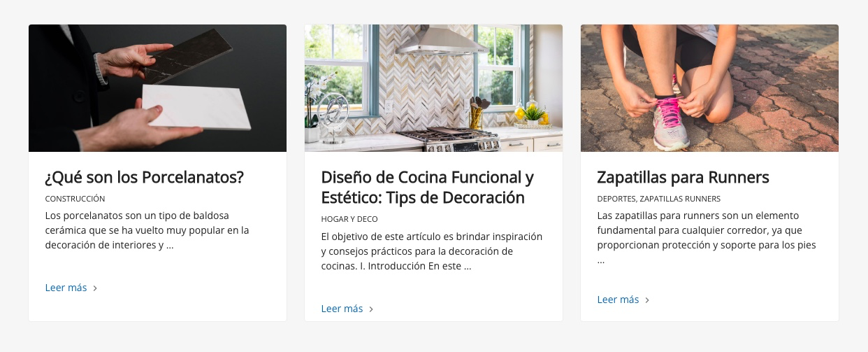Select the DEPORTES category tag
868x352 pixels.
tap(616, 199)
